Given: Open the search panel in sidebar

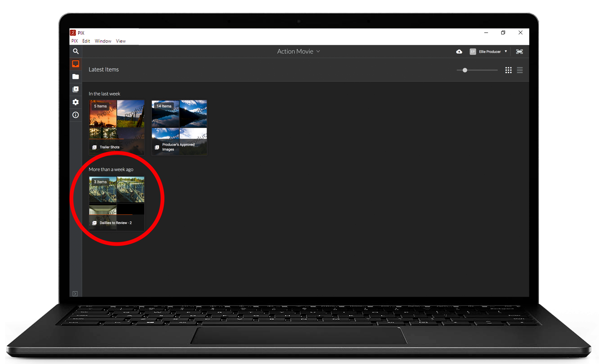Looking at the screenshot, I should (76, 51).
